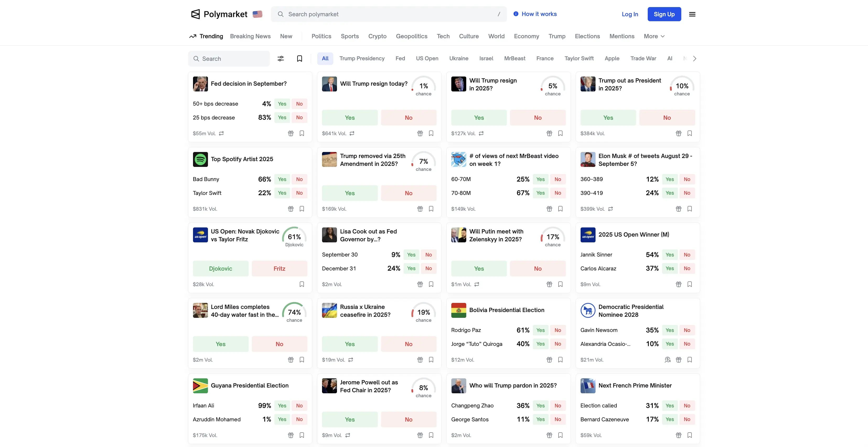Select the Trump Presidency topic tag
The width and height of the screenshot is (868, 447).
[362, 59]
